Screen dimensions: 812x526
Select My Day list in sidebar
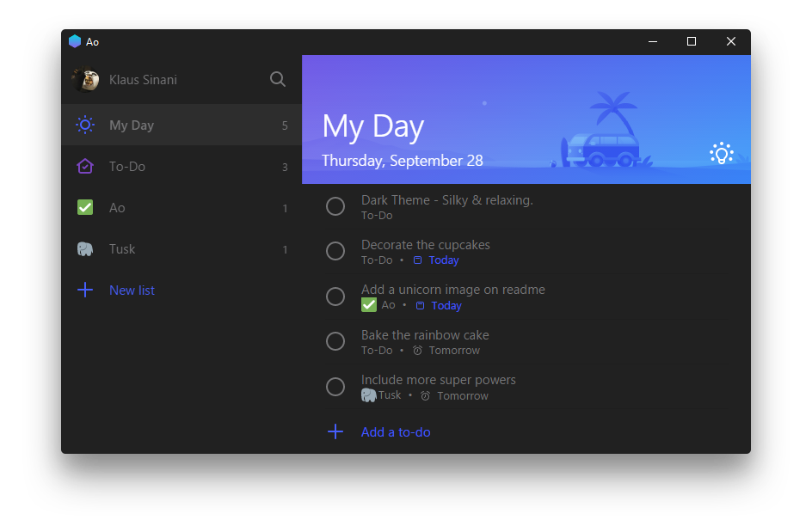coord(181,125)
